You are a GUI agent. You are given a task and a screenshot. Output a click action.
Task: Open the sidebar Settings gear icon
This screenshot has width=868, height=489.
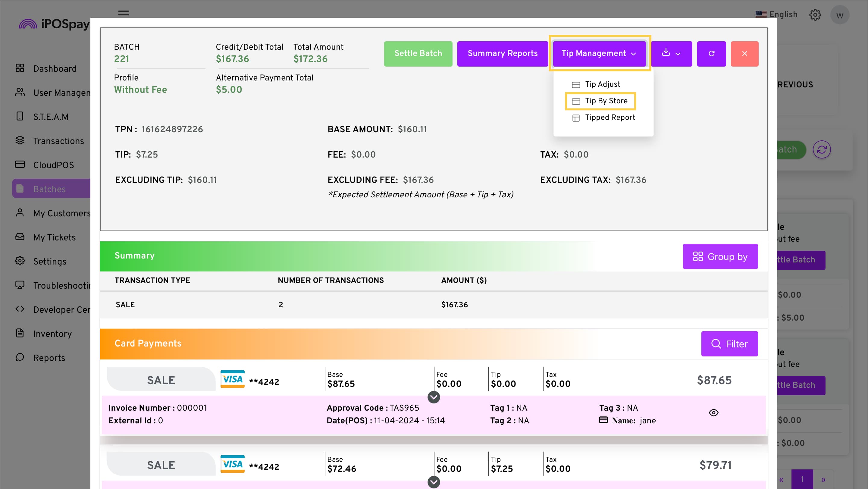tap(20, 261)
